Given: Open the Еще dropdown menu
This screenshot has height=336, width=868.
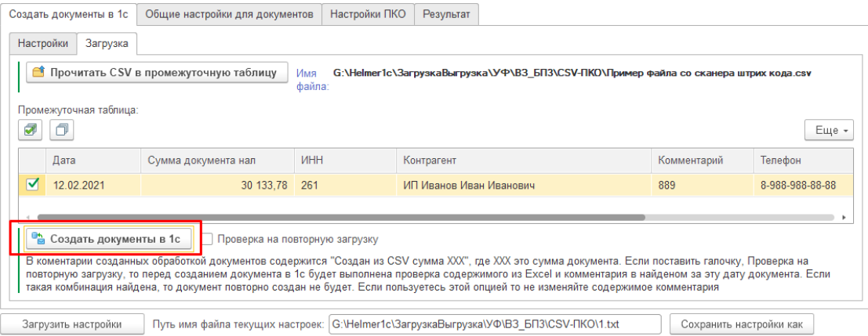Looking at the screenshot, I should click(x=829, y=131).
